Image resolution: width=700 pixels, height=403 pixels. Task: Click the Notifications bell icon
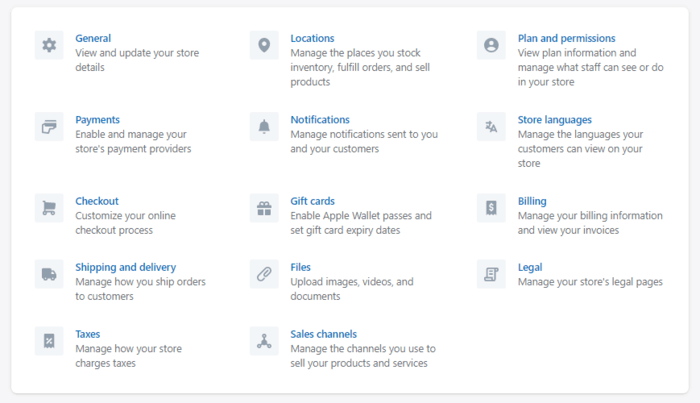[x=264, y=127]
